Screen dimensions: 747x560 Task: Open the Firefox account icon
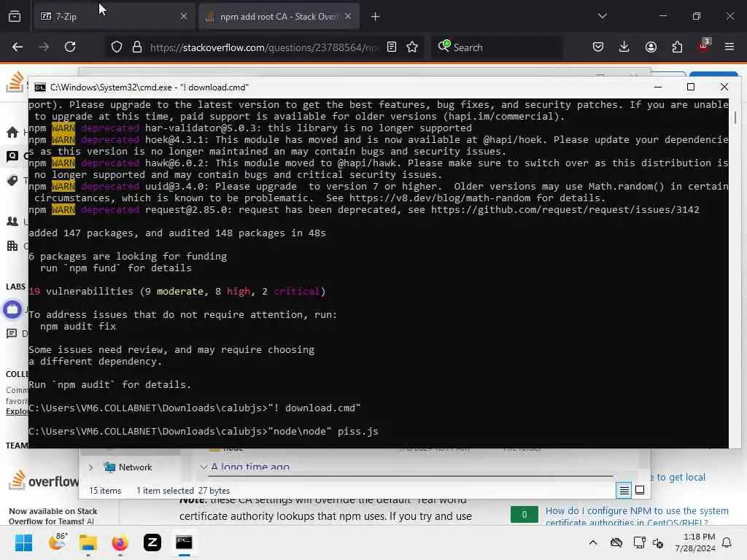coord(651,47)
